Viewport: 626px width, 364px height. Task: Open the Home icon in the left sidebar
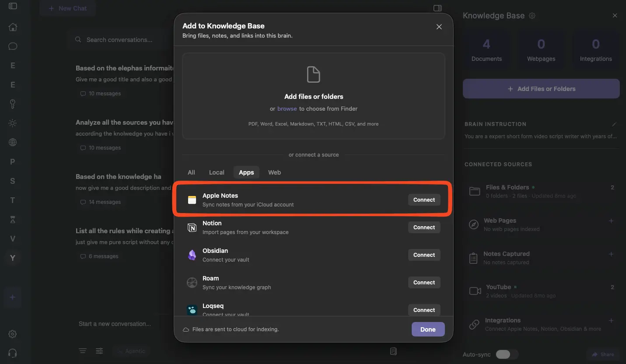tap(13, 27)
